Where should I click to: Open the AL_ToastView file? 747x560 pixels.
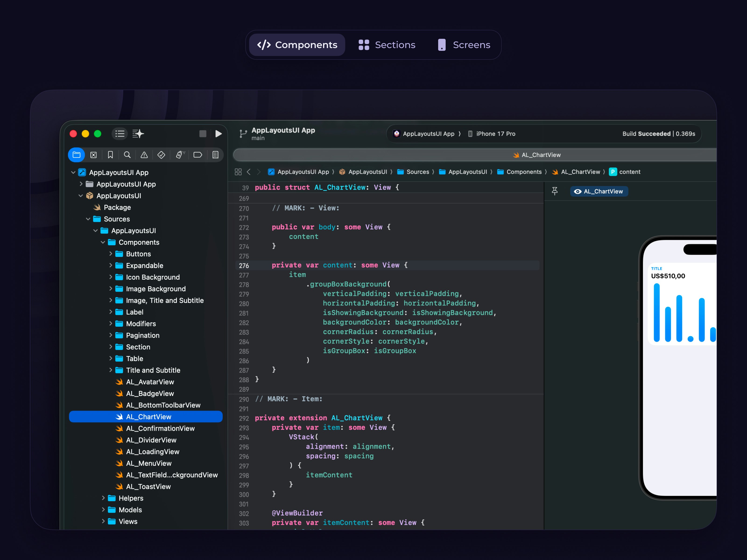coord(148,486)
